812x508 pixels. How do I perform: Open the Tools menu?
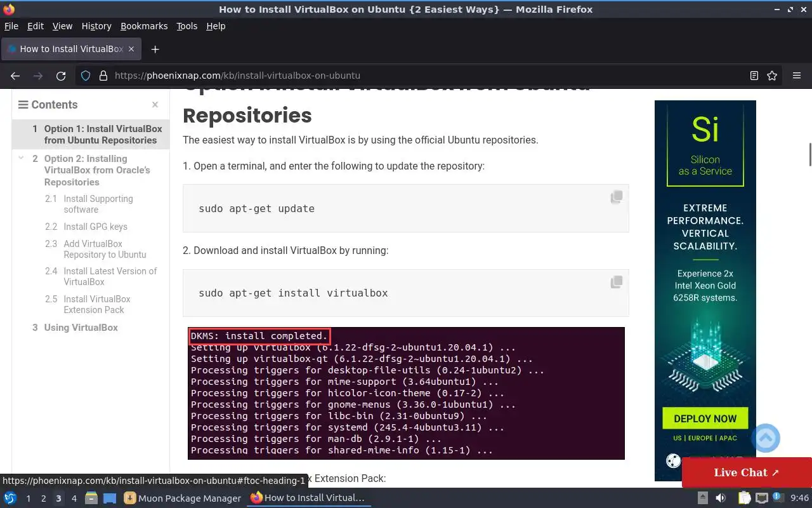click(187, 26)
